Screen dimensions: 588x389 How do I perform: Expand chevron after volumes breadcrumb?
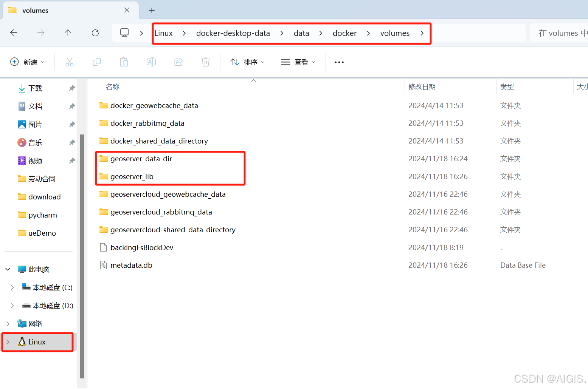coord(422,33)
